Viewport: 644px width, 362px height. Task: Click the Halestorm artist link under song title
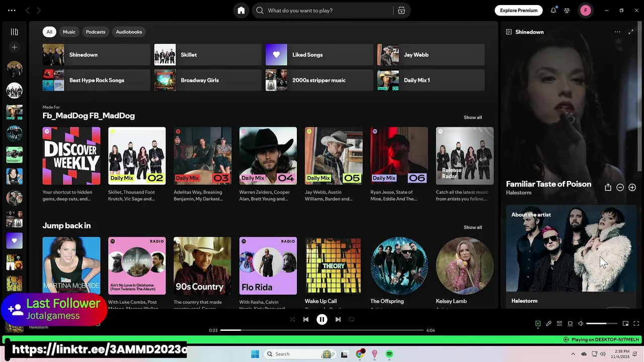518,193
